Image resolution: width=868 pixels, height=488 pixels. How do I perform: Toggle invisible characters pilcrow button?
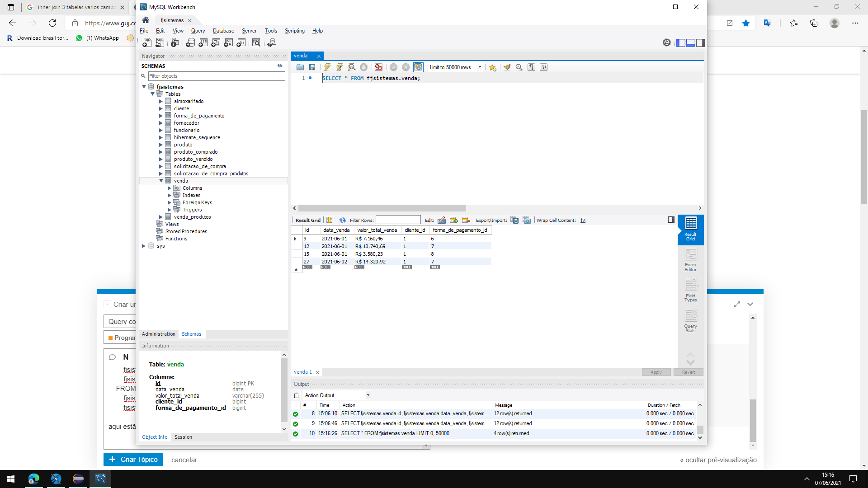click(x=531, y=67)
